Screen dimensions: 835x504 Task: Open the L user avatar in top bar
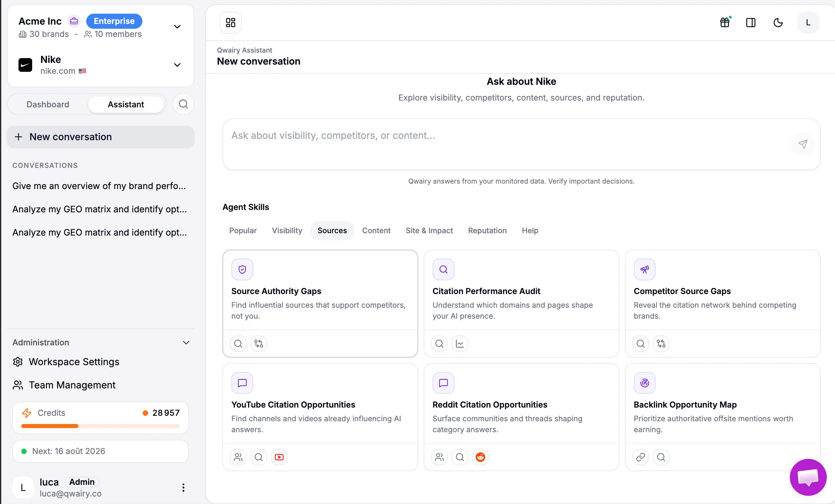tap(808, 23)
